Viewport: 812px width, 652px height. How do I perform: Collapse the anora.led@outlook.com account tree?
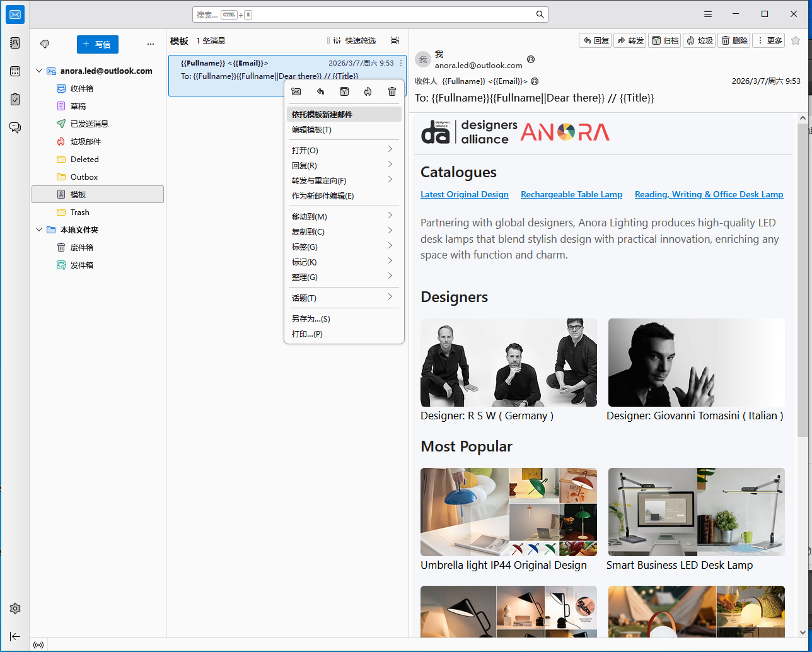[39, 71]
